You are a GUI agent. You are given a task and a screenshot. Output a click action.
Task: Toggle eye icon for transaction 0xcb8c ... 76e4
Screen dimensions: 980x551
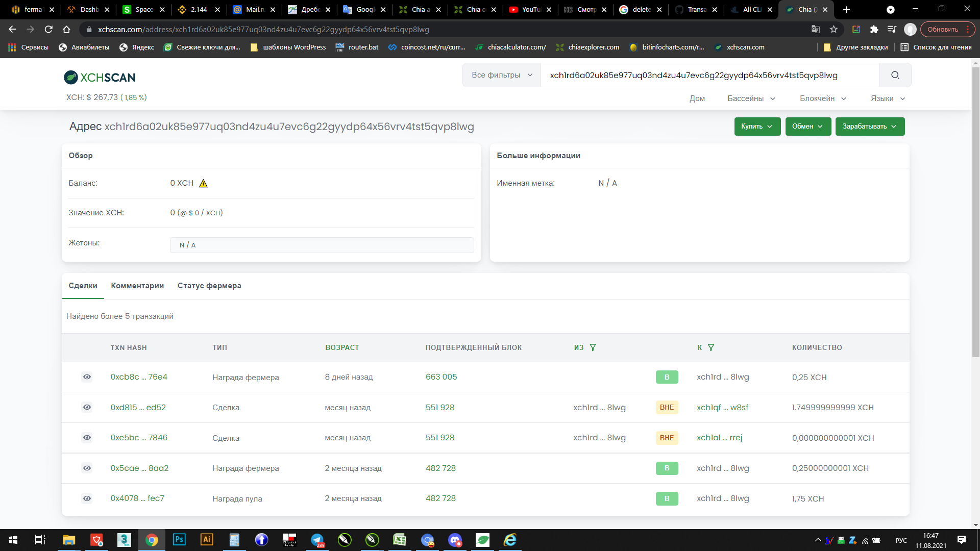click(87, 377)
